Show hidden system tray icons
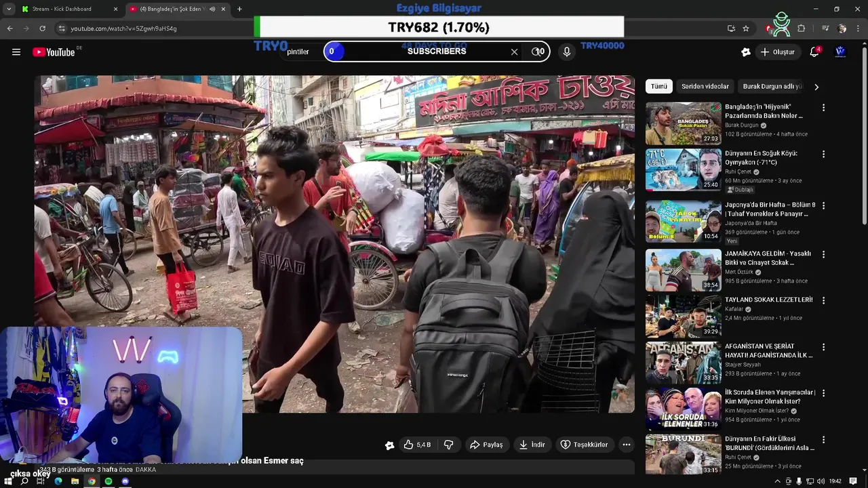Screen dimensions: 868x488 (x=777, y=481)
